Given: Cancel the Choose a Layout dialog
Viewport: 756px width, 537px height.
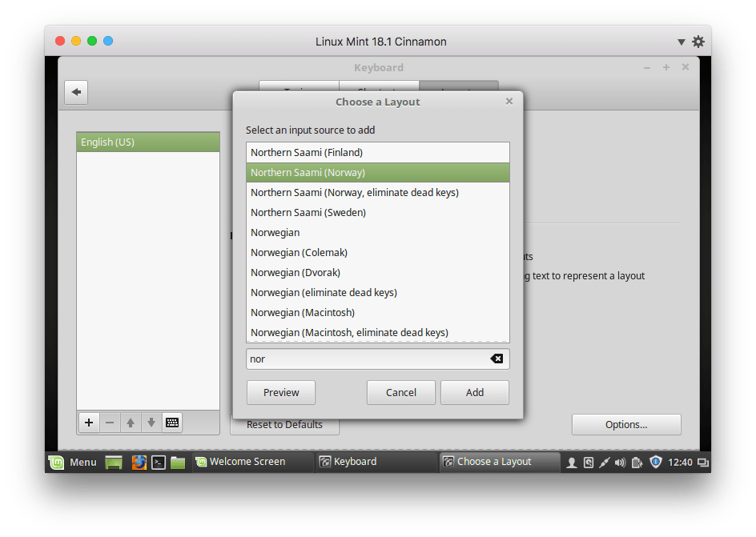Looking at the screenshot, I should point(400,392).
